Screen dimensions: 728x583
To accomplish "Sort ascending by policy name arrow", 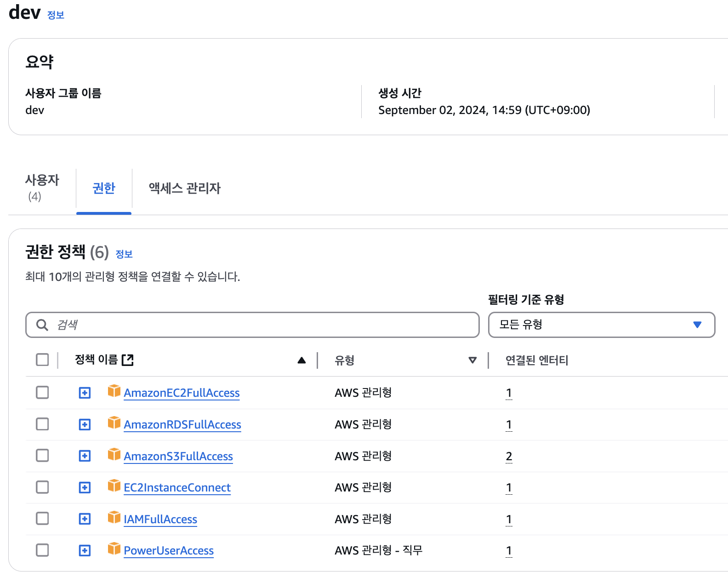I will (x=301, y=360).
